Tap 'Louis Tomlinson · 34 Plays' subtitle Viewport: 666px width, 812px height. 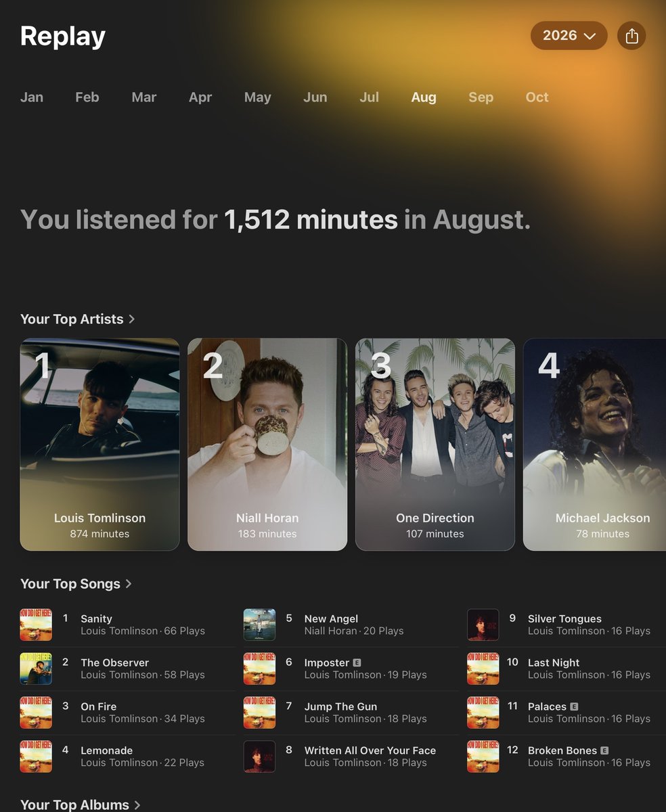coord(143,719)
